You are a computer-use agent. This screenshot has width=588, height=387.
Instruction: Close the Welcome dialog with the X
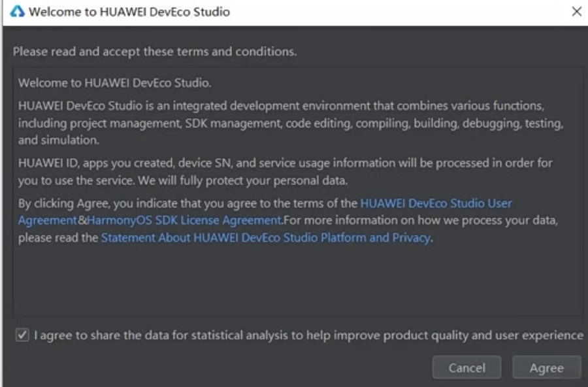click(x=577, y=12)
